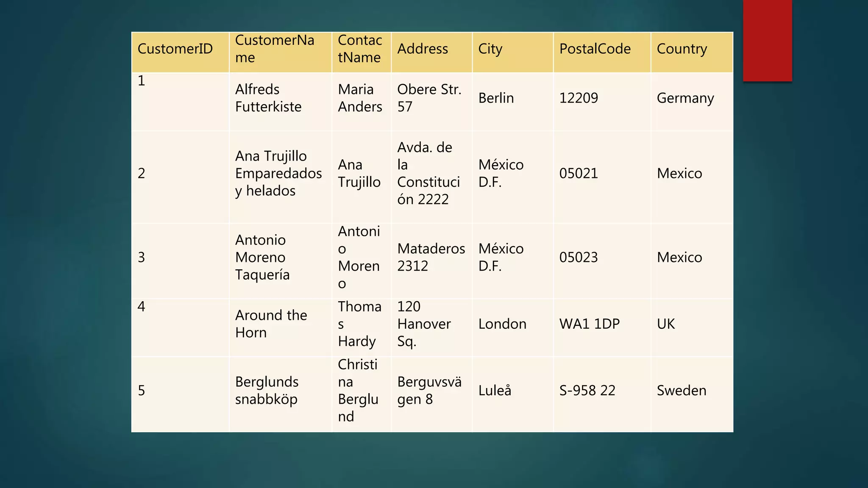The width and height of the screenshot is (868, 488).
Task: Select the CustomerID cell with value 4
Action: click(x=181, y=327)
